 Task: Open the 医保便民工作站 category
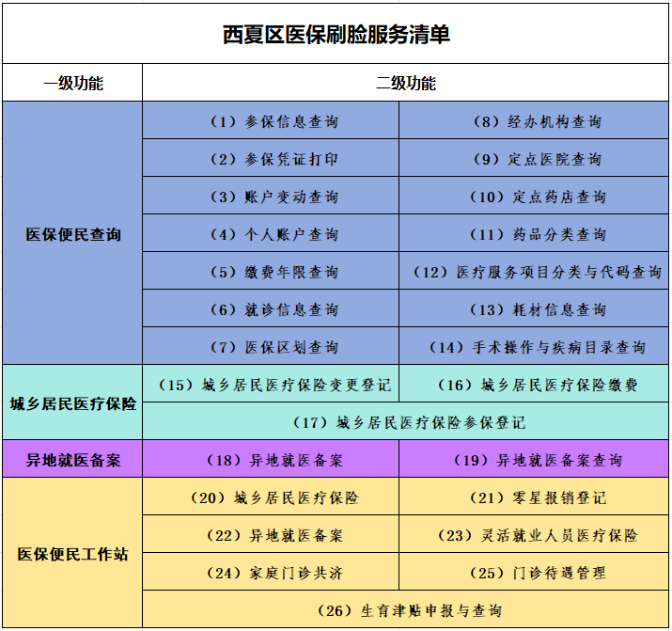tap(72, 554)
